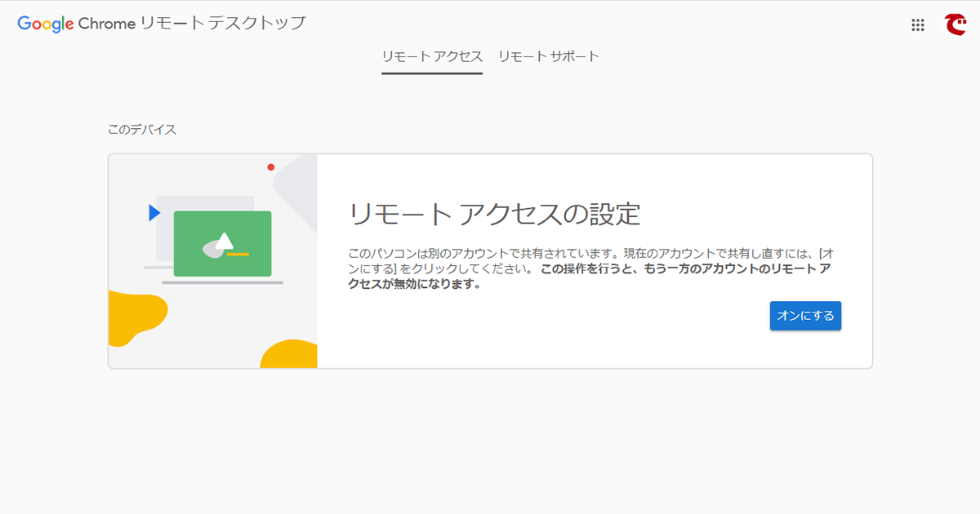This screenshot has height=514, width=980.
Task: Click the このデバイス section label
Action: click(x=142, y=130)
